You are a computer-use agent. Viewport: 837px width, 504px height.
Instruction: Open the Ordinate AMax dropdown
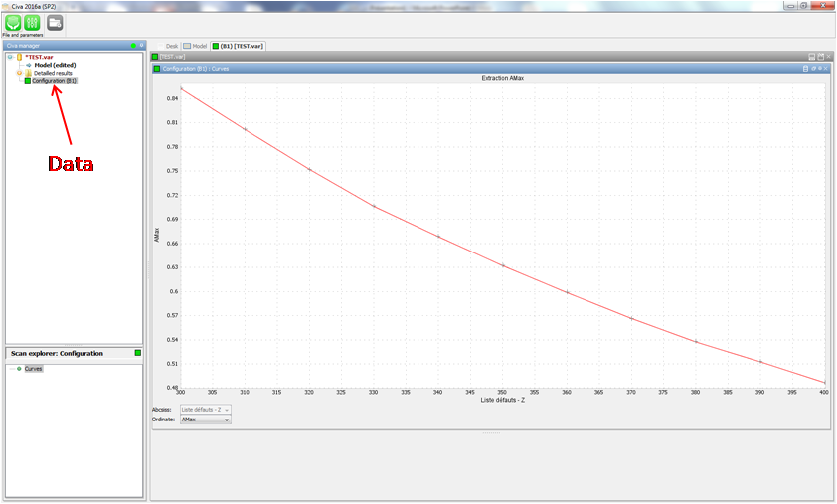(x=205, y=420)
